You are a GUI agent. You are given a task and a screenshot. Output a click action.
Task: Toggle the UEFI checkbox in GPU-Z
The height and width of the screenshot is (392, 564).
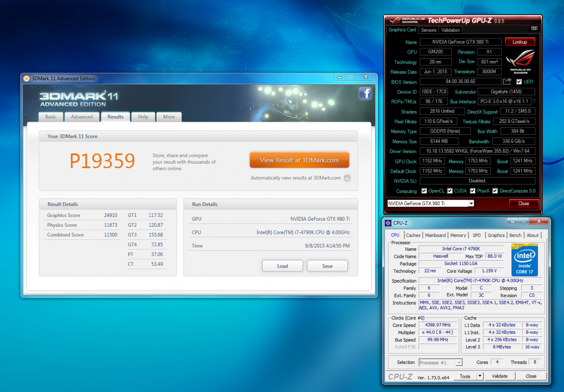519,82
